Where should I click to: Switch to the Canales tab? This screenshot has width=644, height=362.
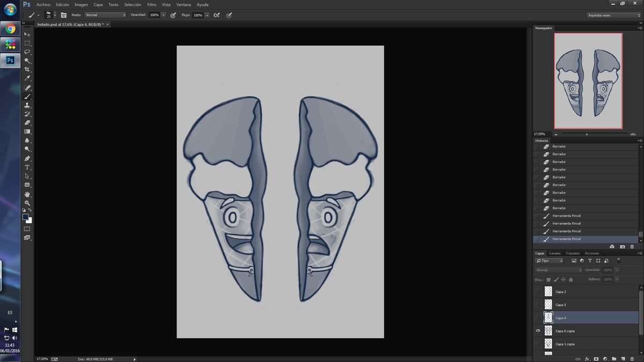coord(555,253)
